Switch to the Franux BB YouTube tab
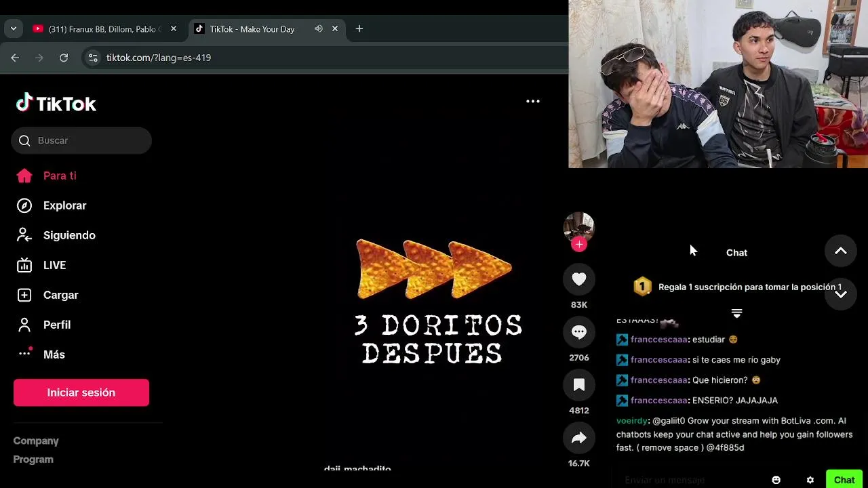 click(105, 29)
